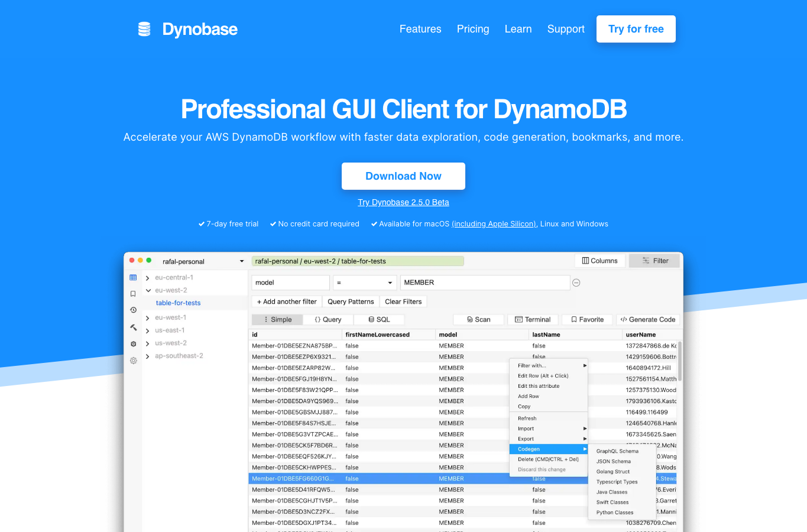Select Typescript Types in Codegen submenu
This screenshot has width=807, height=532.
[x=622, y=482]
